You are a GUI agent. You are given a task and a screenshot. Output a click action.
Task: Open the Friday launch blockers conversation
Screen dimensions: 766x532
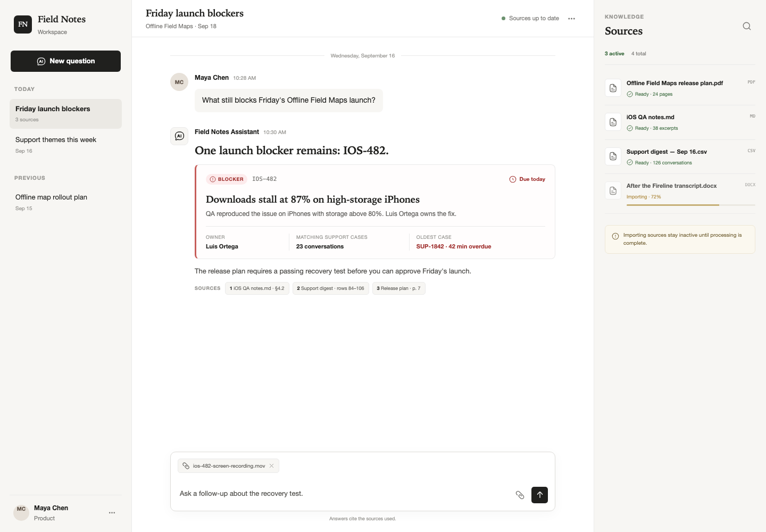(65, 114)
